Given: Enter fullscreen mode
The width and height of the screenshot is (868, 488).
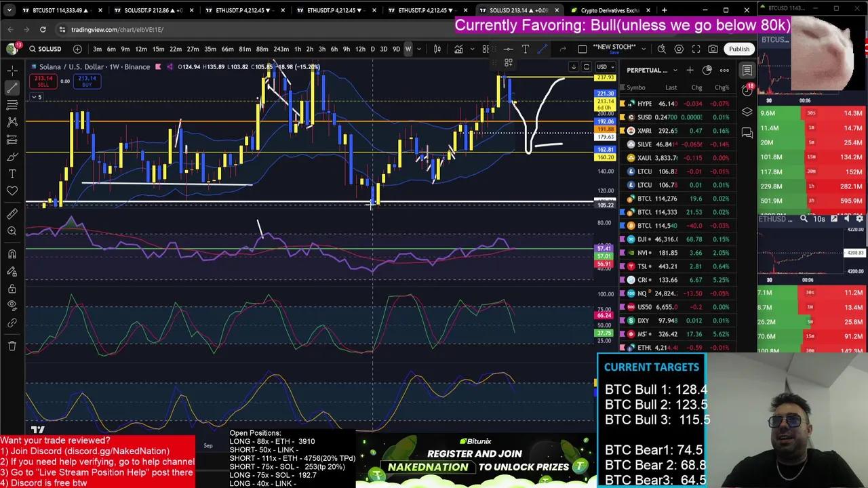Looking at the screenshot, I should click(x=696, y=49).
